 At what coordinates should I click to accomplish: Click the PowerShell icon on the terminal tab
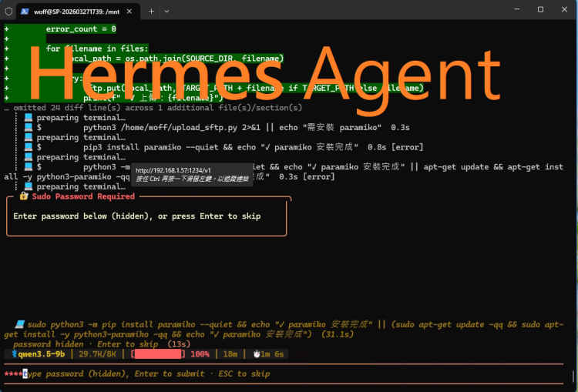[25, 11]
